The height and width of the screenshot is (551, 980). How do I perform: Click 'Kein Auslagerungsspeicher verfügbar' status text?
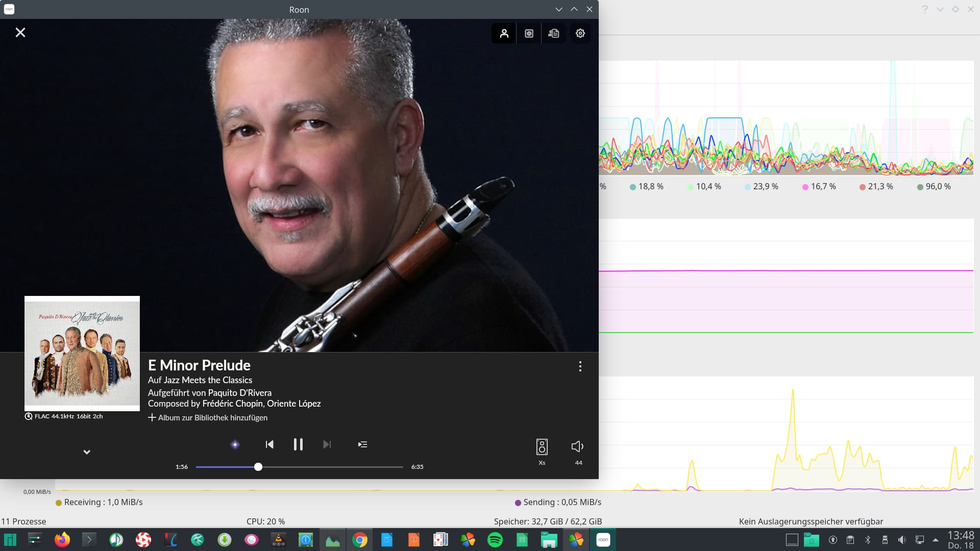(811, 521)
